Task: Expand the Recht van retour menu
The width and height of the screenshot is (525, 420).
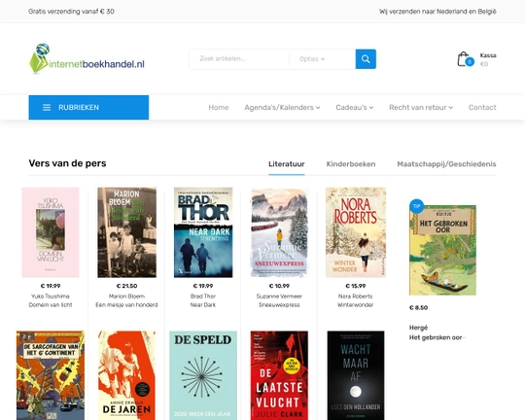Action: pyautogui.click(x=421, y=108)
